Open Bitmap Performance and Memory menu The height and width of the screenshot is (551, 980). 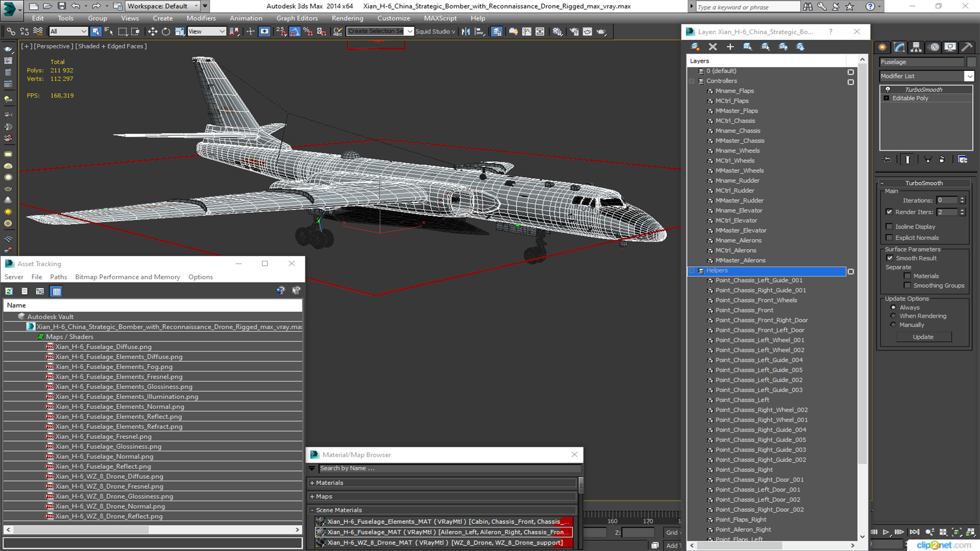click(x=128, y=277)
